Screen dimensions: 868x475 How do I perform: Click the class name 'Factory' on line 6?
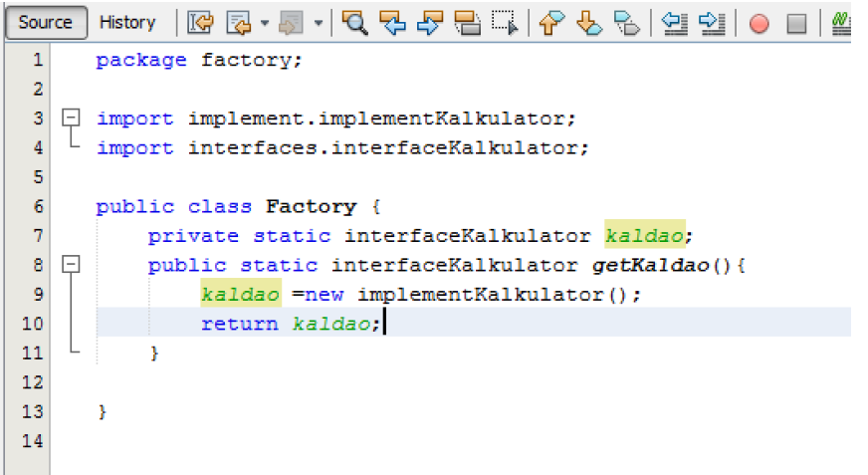coord(312,206)
